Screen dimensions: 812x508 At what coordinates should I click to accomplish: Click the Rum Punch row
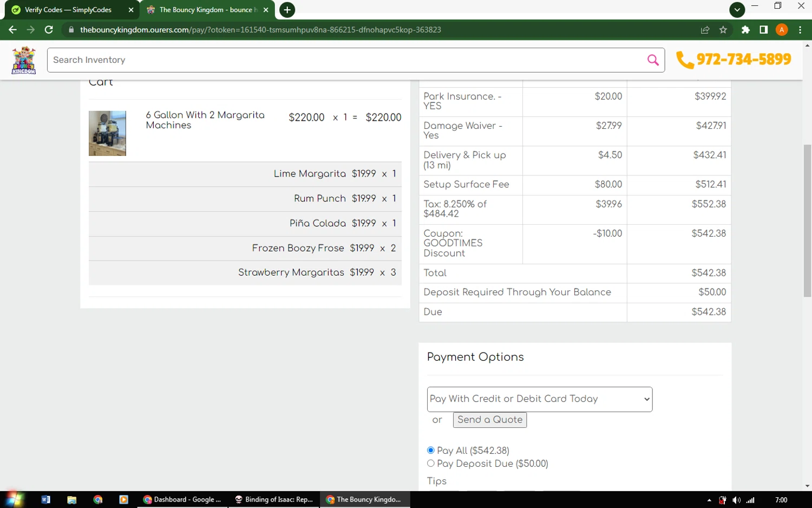coord(245,199)
